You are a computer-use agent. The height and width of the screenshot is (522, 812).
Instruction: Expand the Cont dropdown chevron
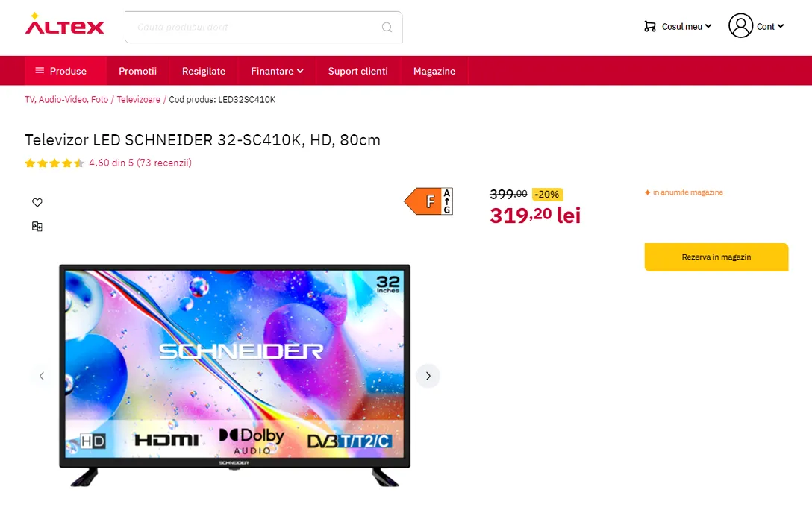pyautogui.click(x=781, y=26)
